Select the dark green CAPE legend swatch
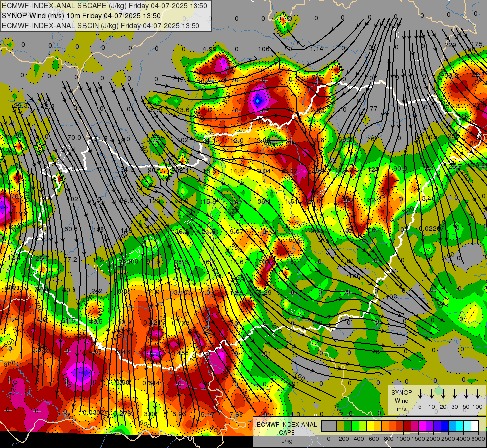This screenshot has width=487, height=448. [348, 426]
